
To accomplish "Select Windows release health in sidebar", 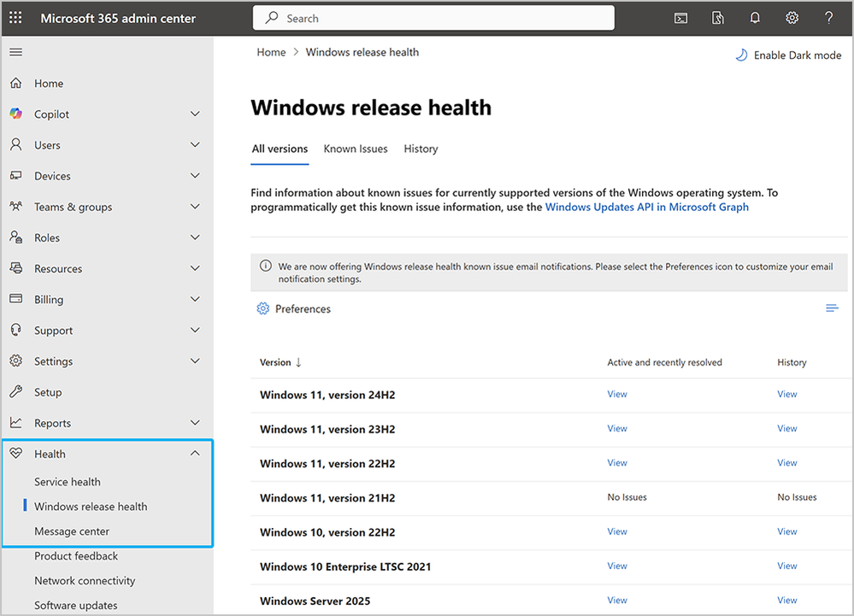I will point(91,506).
